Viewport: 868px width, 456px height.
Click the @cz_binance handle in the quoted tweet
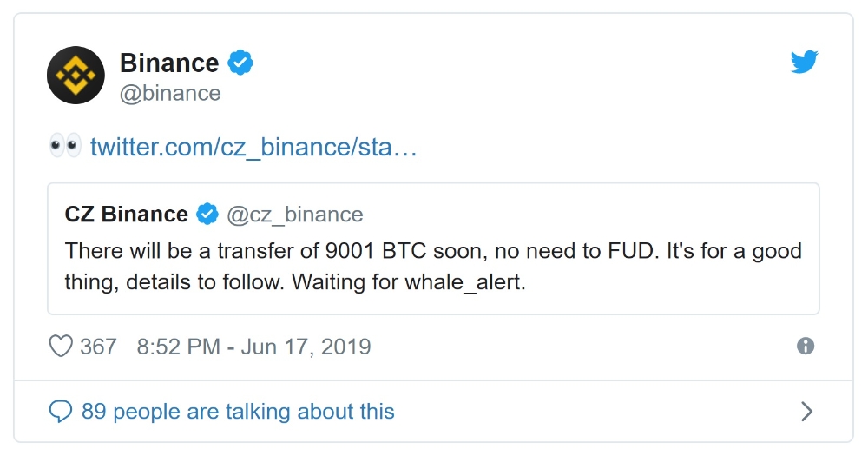coord(295,215)
